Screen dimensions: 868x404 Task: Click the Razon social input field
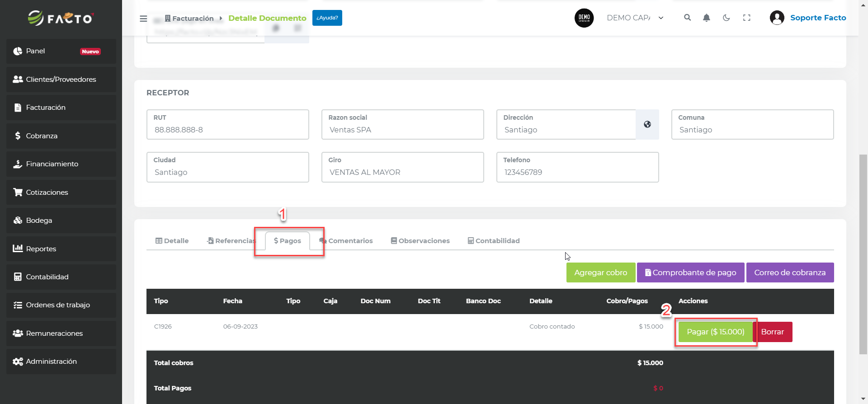pyautogui.click(x=402, y=130)
